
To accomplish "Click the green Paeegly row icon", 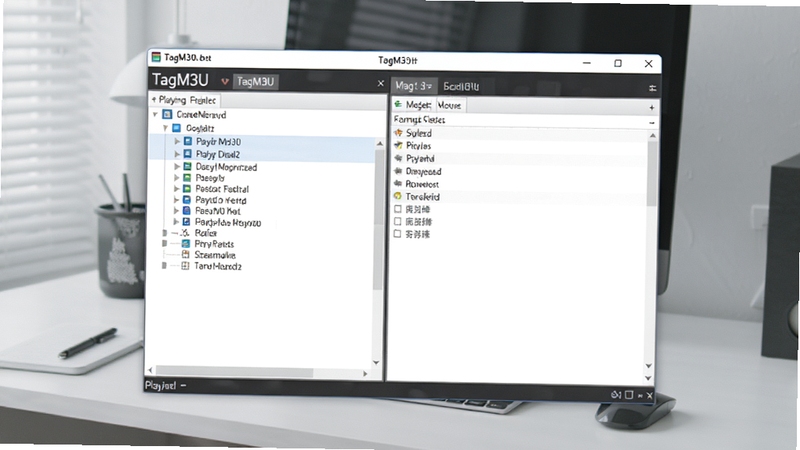I will pos(187,178).
